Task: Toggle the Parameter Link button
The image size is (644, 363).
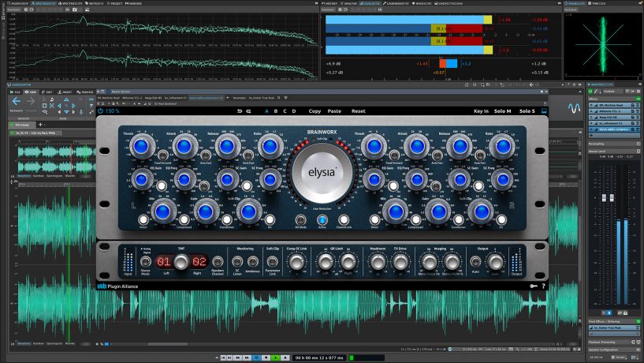Action: pos(272,261)
